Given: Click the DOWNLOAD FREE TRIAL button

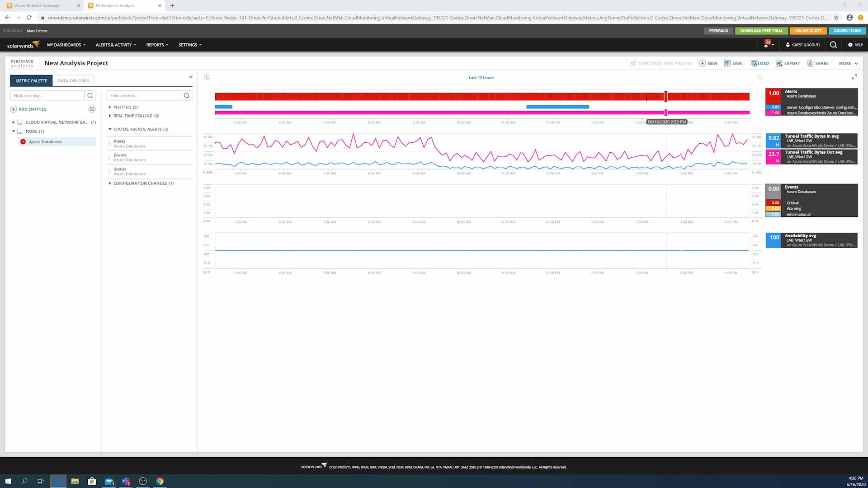Looking at the screenshot, I should [x=761, y=31].
